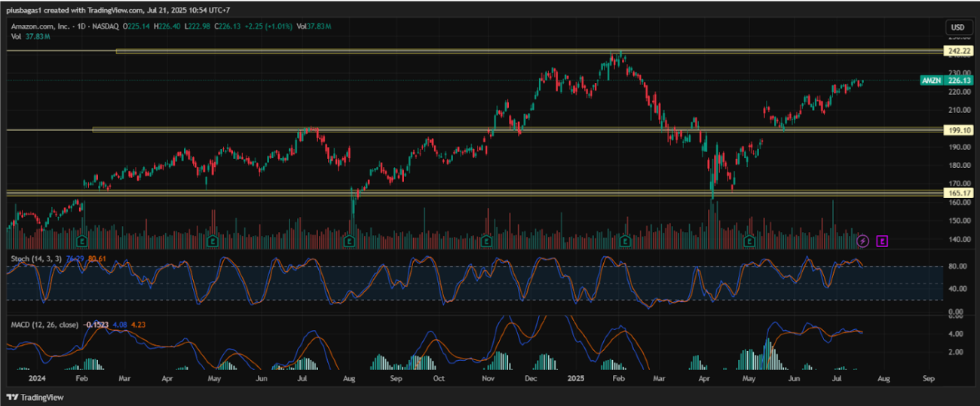The image size is (980, 406).
Task: Click the AMZN 226.13 last price label
Action: [x=945, y=80]
